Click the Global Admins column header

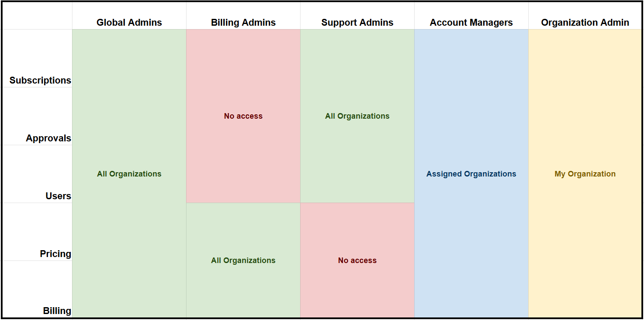click(x=129, y=23)
